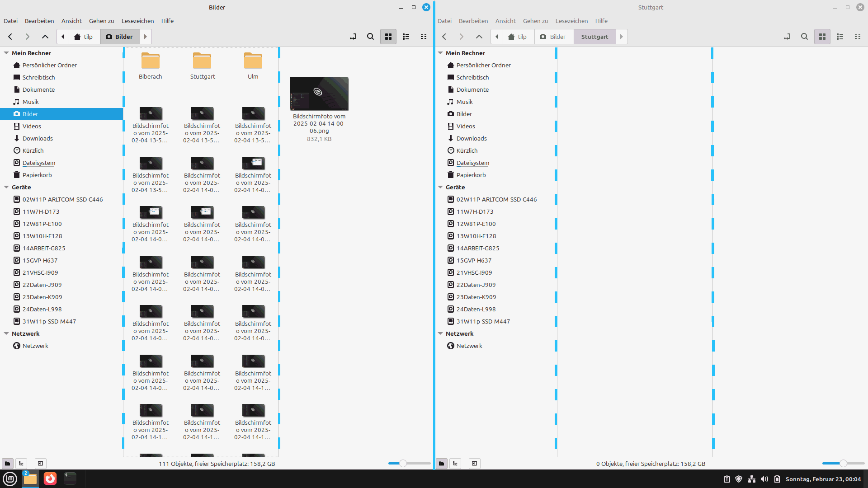Click the tilp path button in the Bilder window

coord(84,37)
